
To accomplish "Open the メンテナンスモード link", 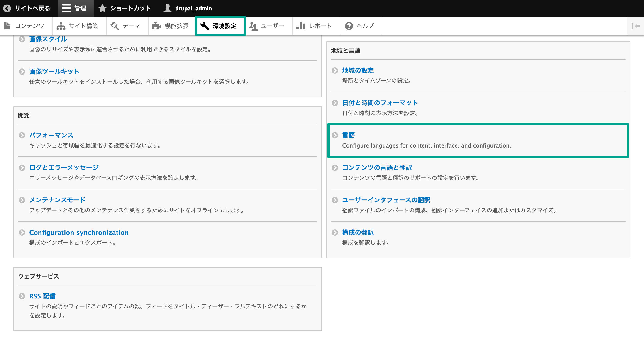I will [x=58, y=200].
